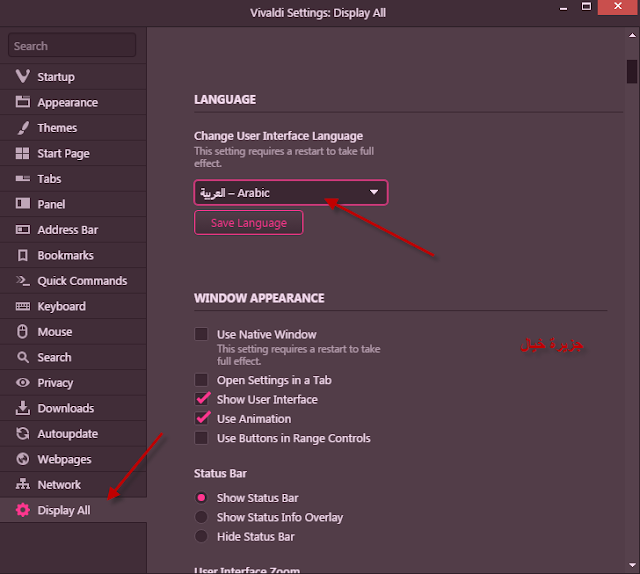640x574 pixels.
Task: Uncheck Show User Interface
Action: [x=202, y=398]
